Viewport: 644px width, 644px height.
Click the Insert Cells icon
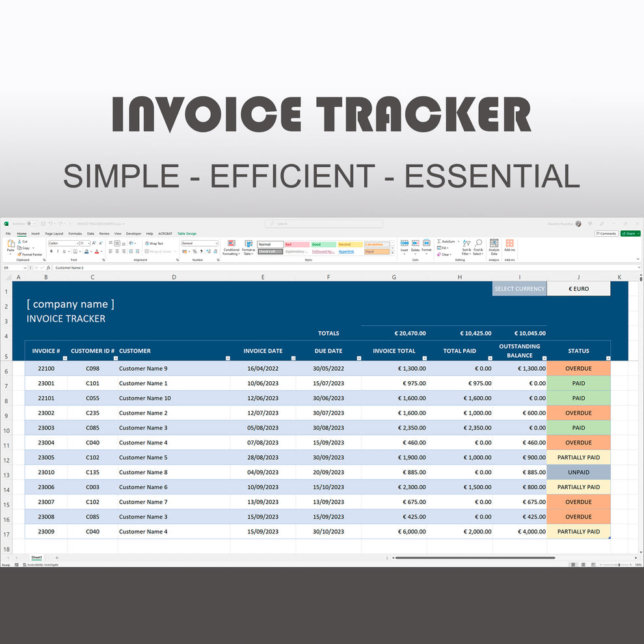click(x=403, y=243)
